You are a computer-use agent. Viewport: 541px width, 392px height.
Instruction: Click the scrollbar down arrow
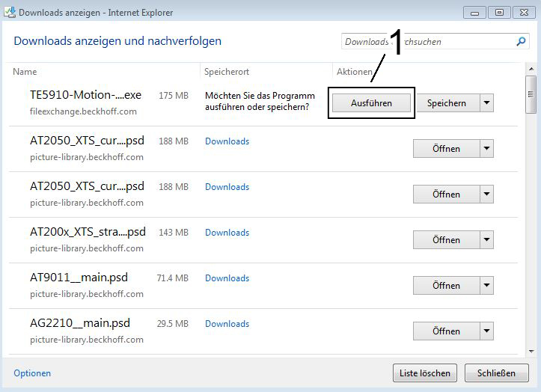point(531,352)
